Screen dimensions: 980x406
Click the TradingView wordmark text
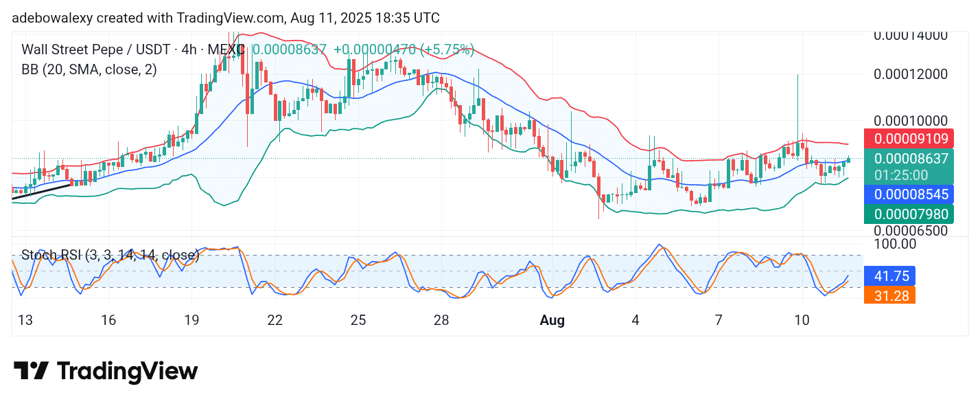tap(127, 372)
